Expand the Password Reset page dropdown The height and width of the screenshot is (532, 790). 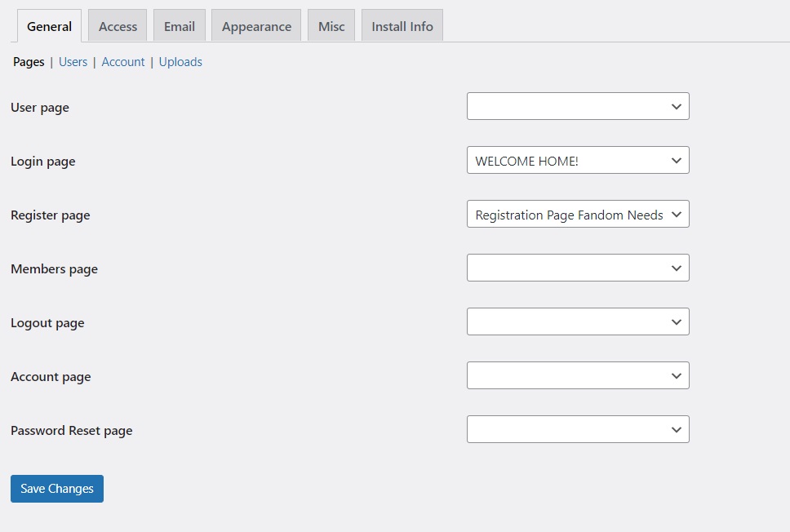point(578,429)
